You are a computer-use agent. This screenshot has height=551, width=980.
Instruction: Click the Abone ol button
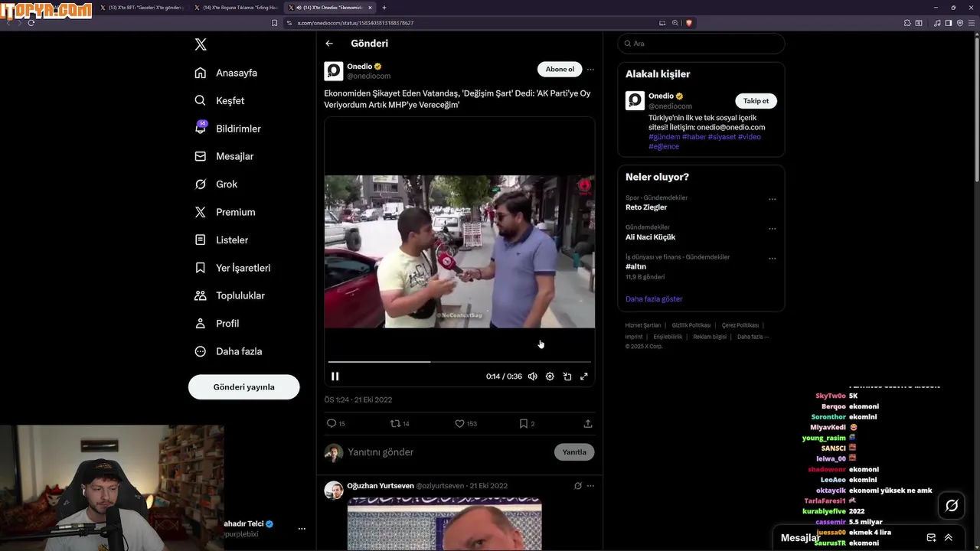(560, 69)
